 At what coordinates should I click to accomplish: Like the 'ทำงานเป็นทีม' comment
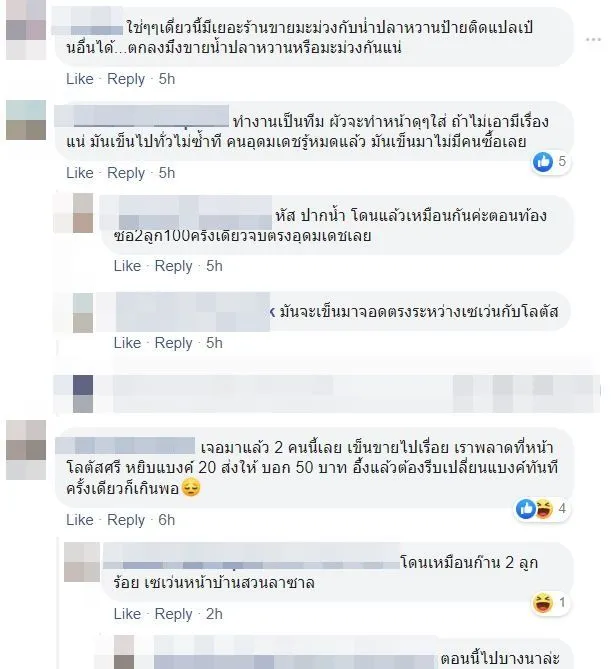click(x=80, y=173)
